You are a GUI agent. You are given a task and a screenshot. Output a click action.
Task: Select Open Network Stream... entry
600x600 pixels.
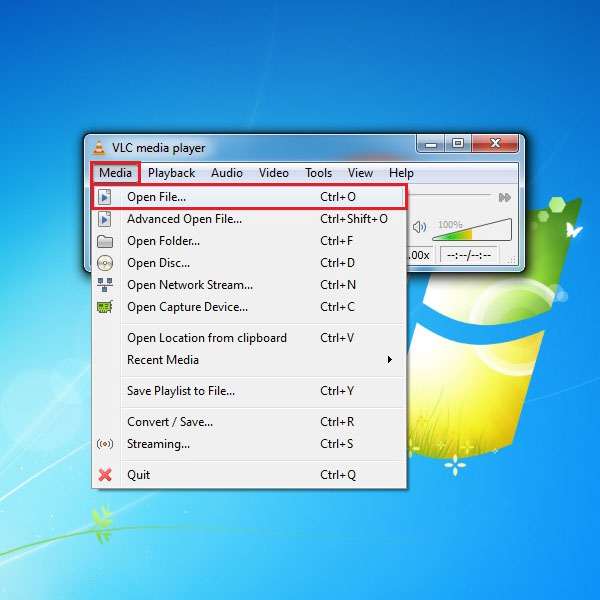coord(249,285)
